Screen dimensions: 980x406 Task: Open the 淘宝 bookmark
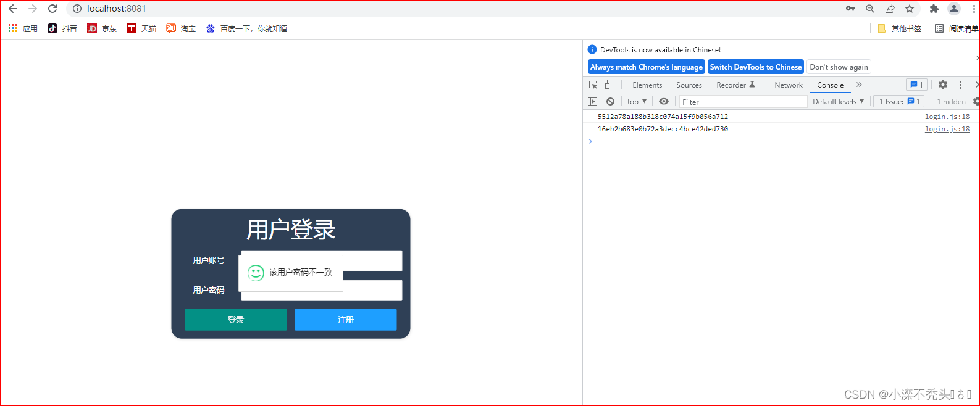point(181,28)
